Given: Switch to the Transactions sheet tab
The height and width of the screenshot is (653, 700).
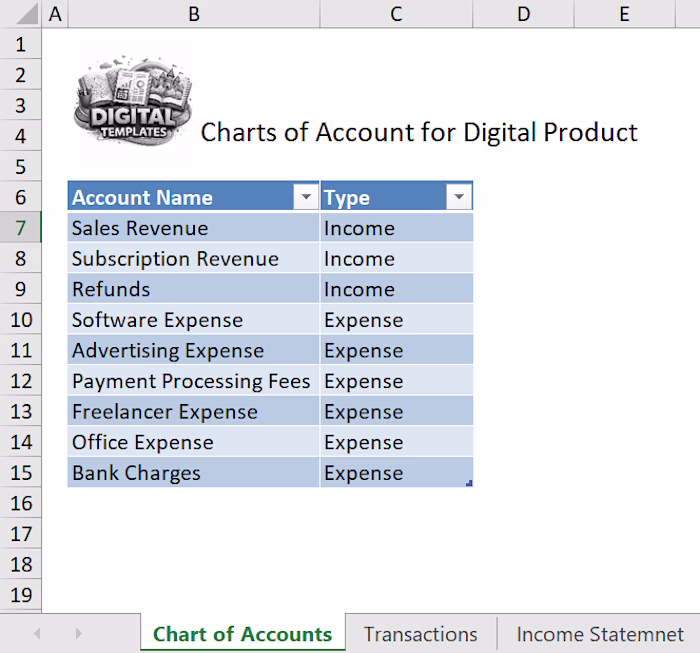Looking at the screenshot, I should pos(421,634).
